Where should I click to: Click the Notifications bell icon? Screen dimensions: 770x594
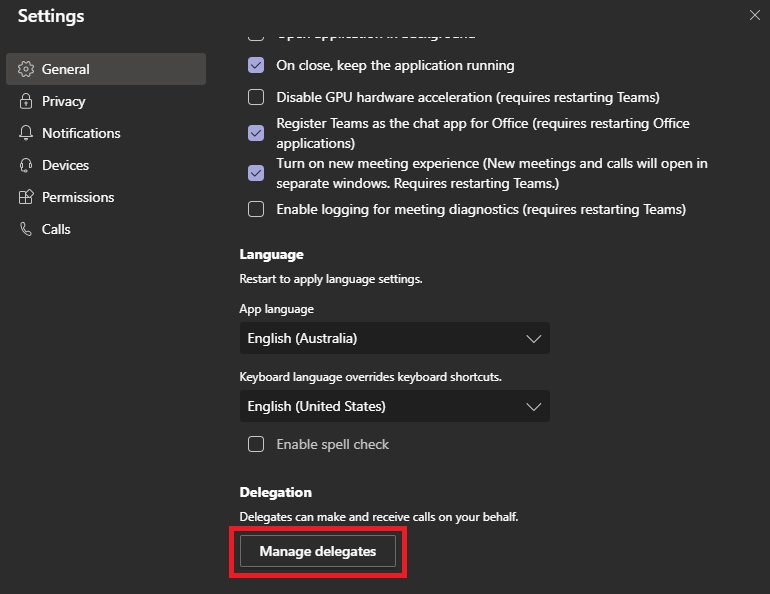26,133
